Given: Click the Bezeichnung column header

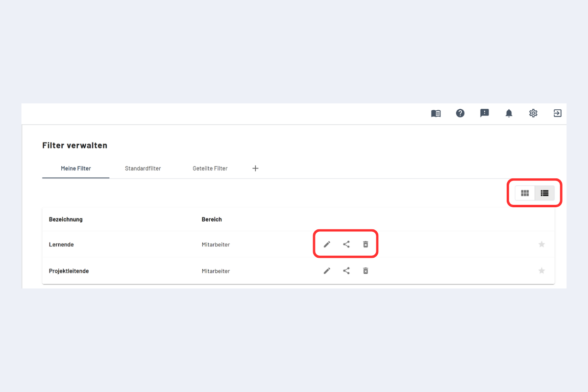Looking at the screenshot, I should tap(66, 219).
